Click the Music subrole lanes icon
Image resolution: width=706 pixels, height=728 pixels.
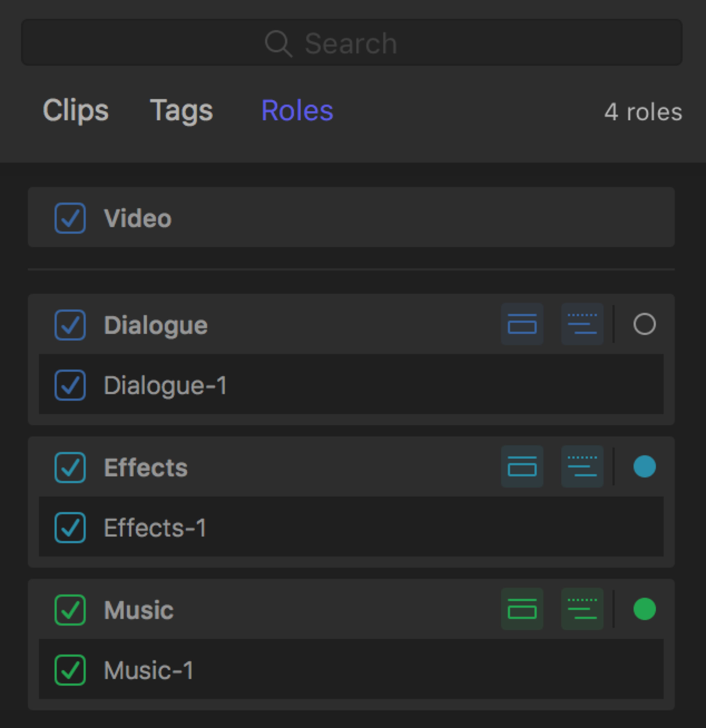click(582, 609)
